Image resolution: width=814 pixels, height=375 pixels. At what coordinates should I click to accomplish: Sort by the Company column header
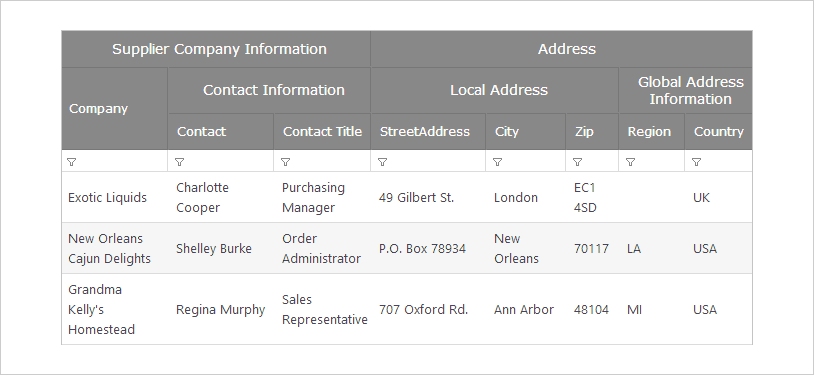coord(115,109)
